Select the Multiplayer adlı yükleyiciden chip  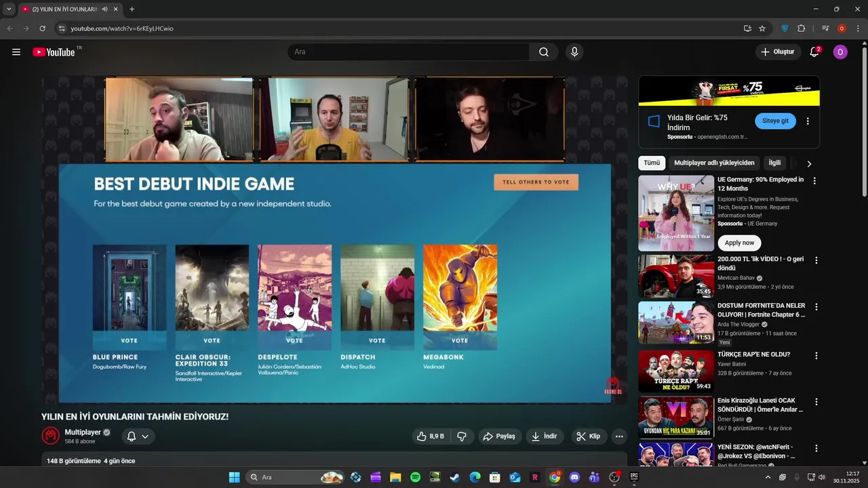(x=714, y=163)
